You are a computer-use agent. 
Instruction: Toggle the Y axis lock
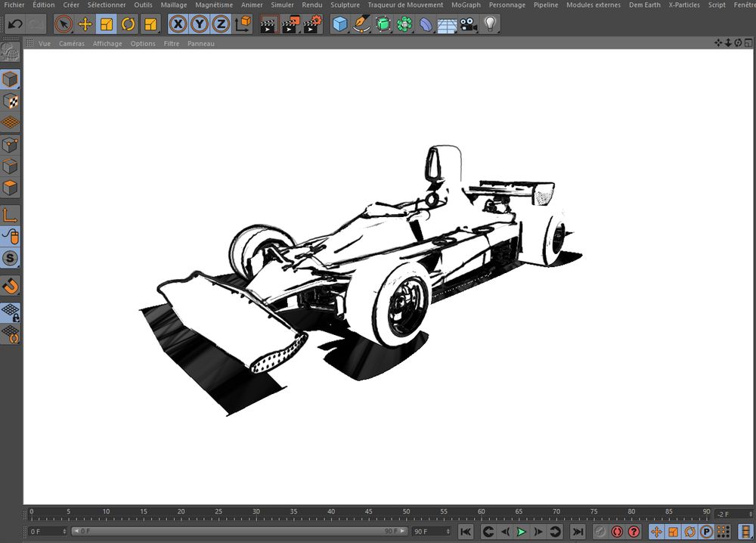click(200, 24)
